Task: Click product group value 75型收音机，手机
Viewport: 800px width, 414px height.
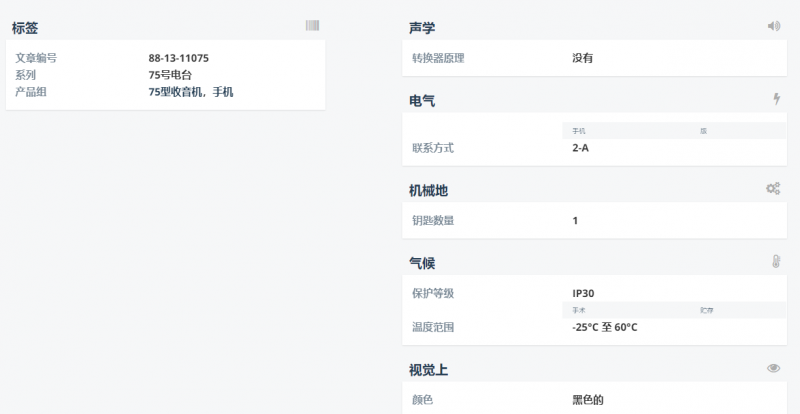Action: coord(190,92)
